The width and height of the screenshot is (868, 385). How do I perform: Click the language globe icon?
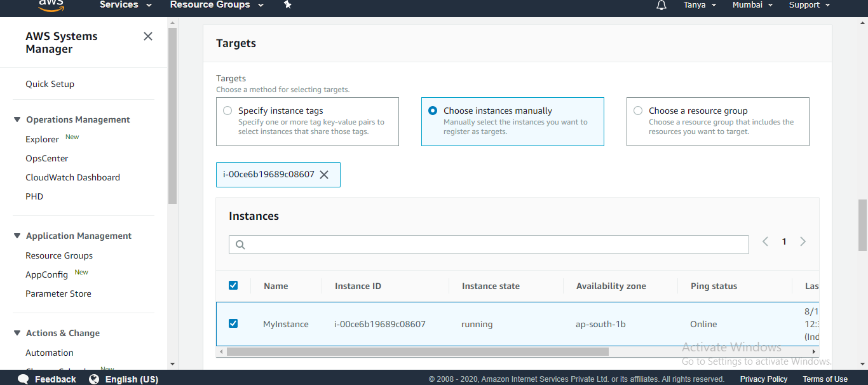coord(94,379)
